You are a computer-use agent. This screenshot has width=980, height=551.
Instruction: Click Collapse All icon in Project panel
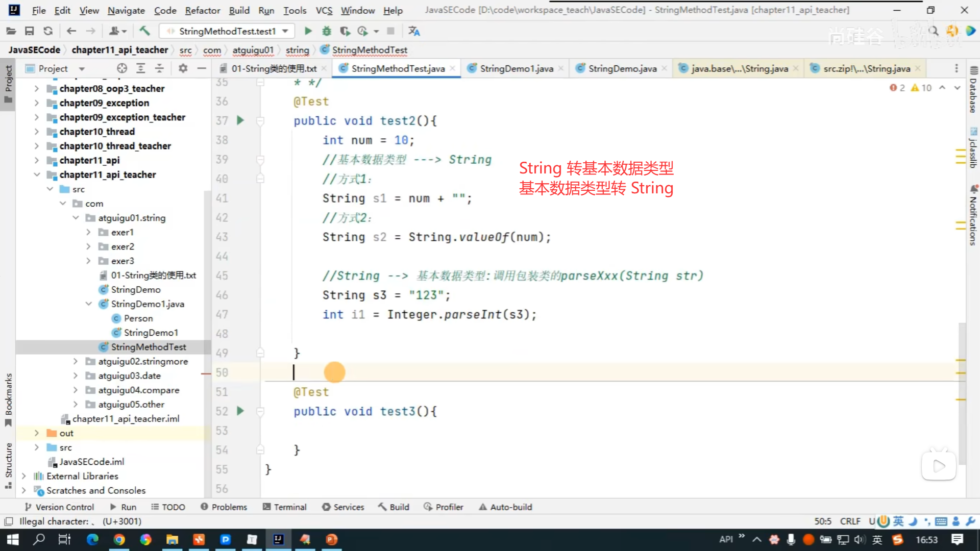tap(159, 68)
